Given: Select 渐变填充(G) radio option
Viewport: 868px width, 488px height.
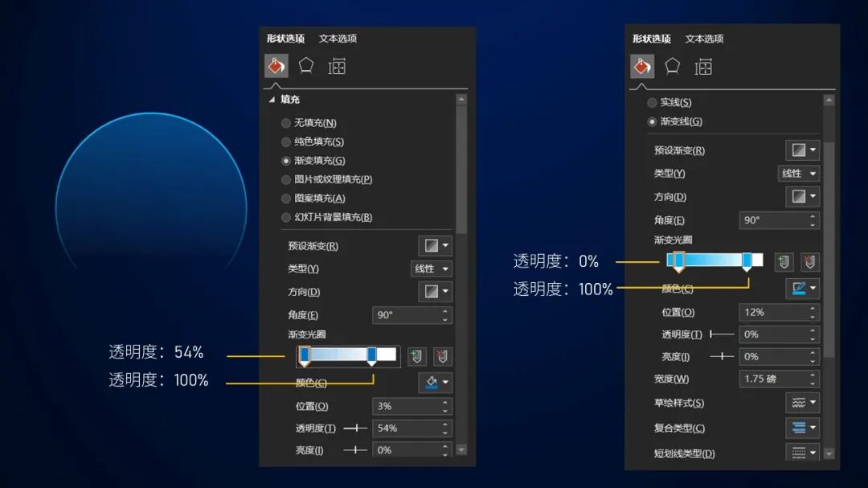Looking at the screenshot, I should point(285,161).
